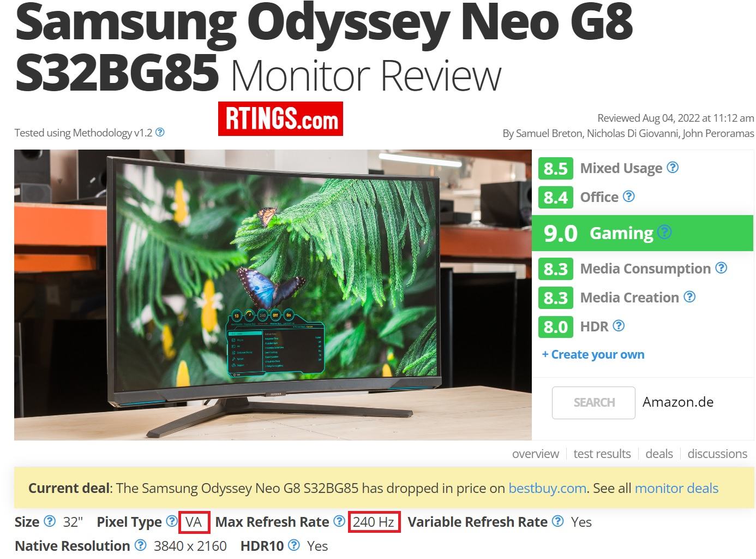Open the discussions tab
This screenshot has width=756, height=559.
[717, 454]
